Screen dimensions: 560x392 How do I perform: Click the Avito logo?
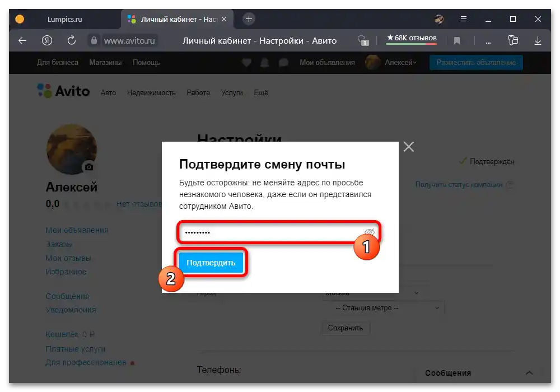click(63, 91)
